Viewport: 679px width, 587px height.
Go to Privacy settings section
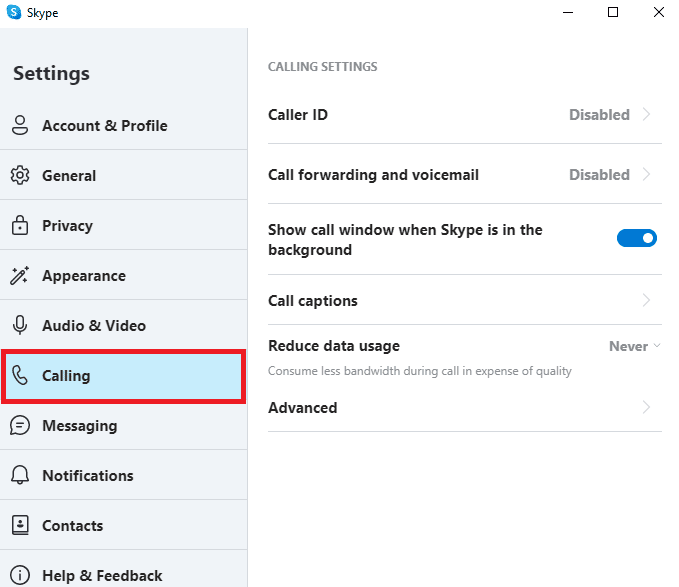pyautogui.click(x=124, y=225)
